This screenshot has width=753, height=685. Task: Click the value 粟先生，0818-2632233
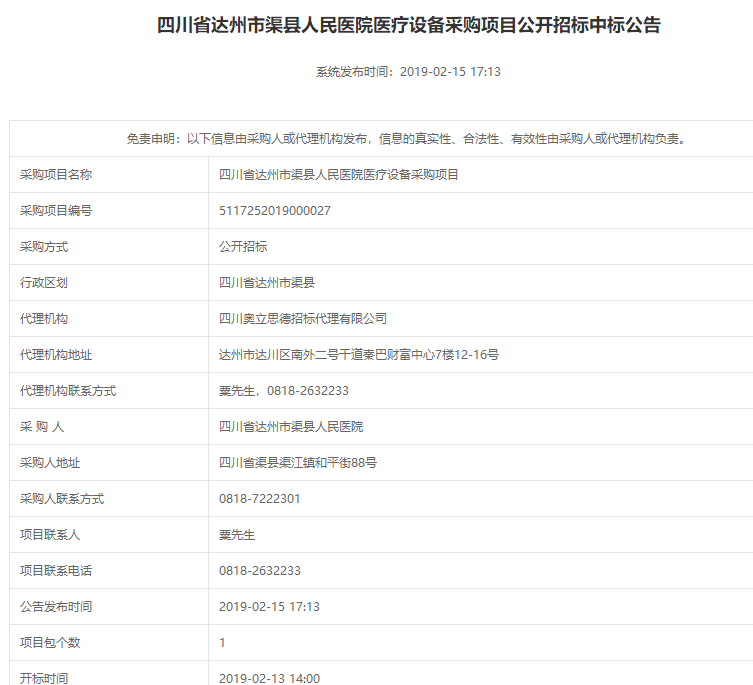point(284,391)
